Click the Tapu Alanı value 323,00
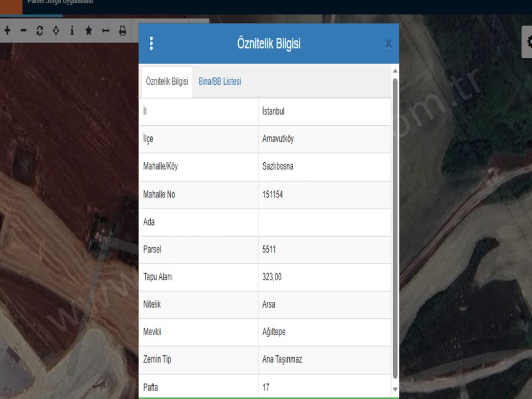This screenshot has width=532, height=399. 273,277
